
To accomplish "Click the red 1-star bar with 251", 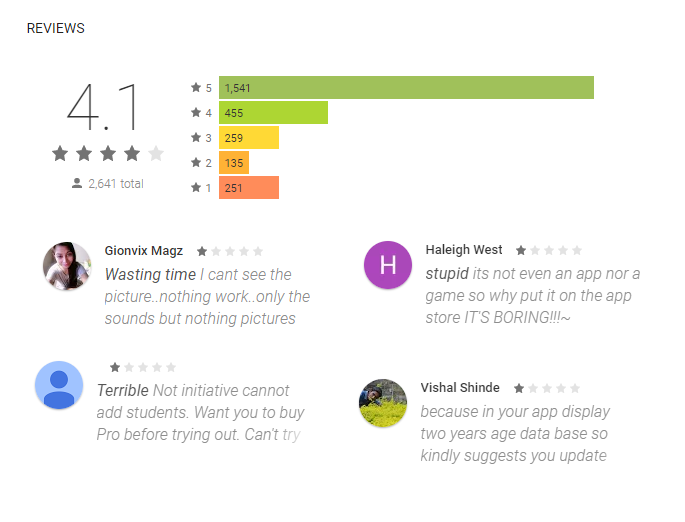I will [x=249, y=187].
